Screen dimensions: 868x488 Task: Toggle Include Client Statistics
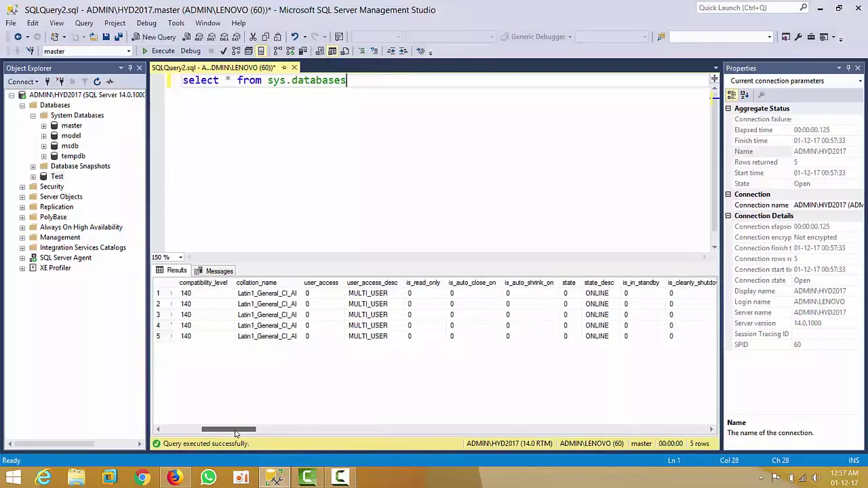click(x=303, y=51)
